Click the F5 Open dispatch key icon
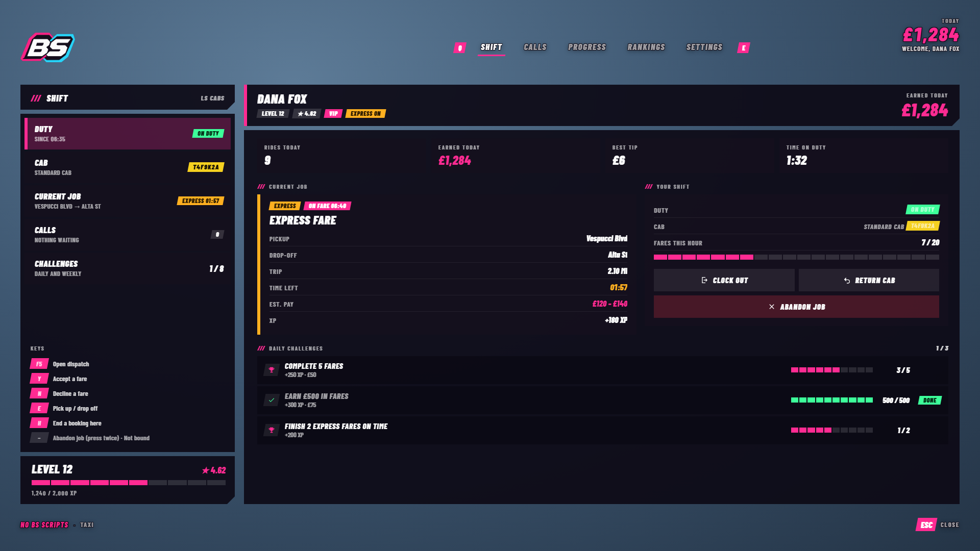980x551 pixels. coord(39,364)
